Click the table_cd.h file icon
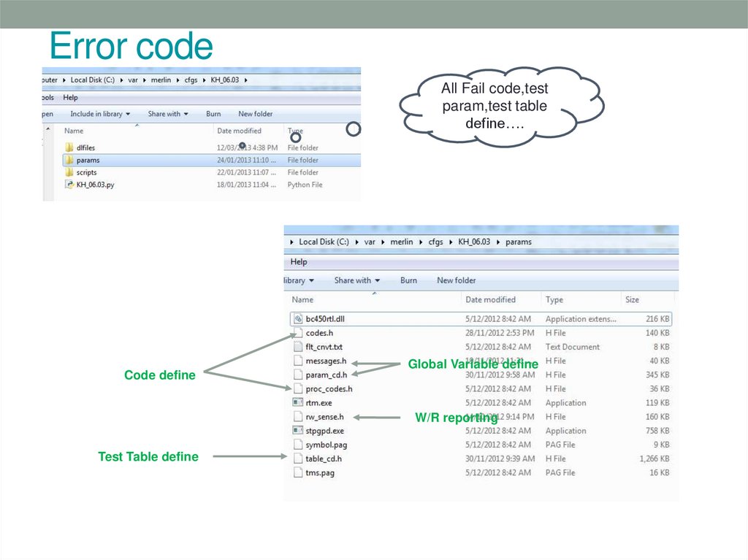Screen dimensions: 748x560 (x=298, y=459)
